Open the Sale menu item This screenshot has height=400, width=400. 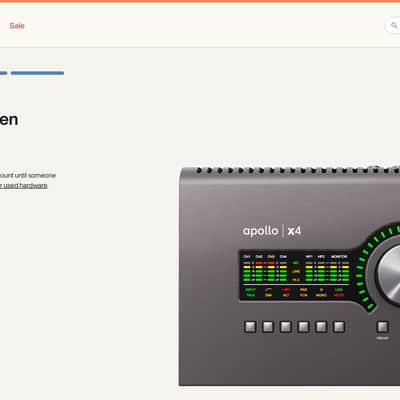coord(17,26)
